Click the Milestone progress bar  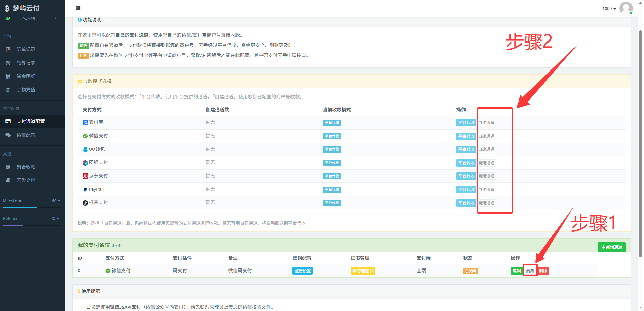(x=32, y=208)
